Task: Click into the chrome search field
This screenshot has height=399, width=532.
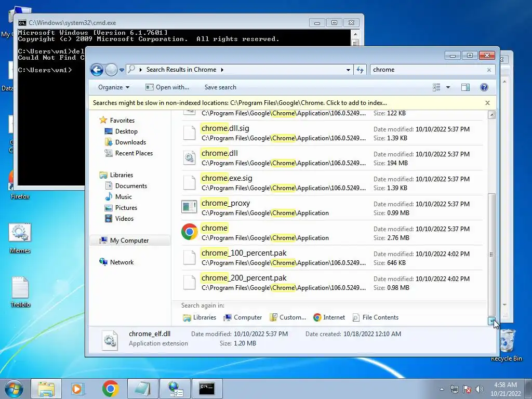Action: tap(428, 70)
